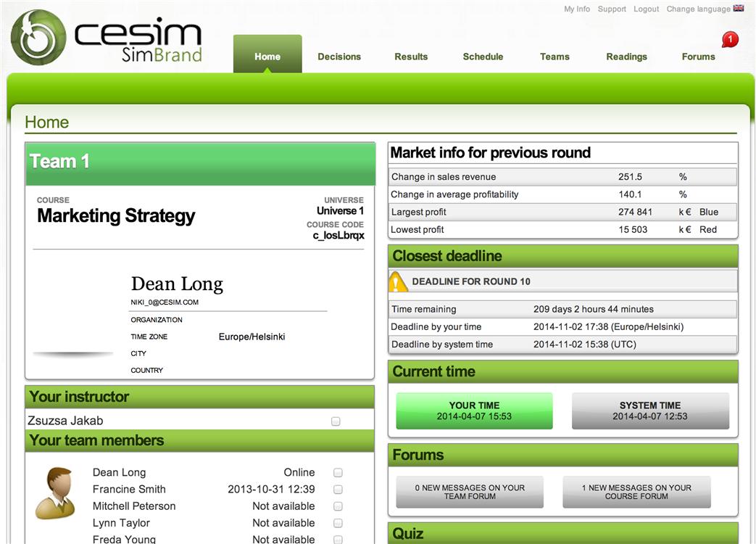Toggle the Mitchell Peterson checkbox
Viewport: 756px width, 544px height.
338,506
